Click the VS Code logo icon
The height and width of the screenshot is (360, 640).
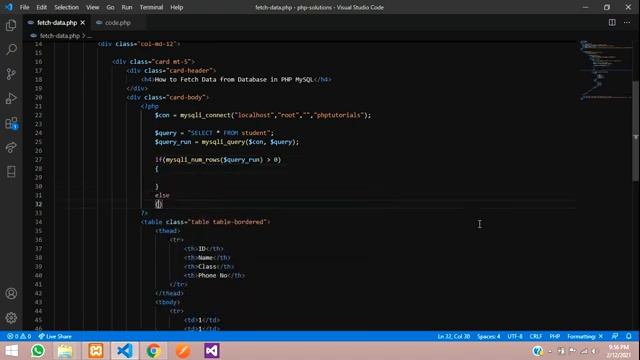pyautogui.click(x=9, y=7)
